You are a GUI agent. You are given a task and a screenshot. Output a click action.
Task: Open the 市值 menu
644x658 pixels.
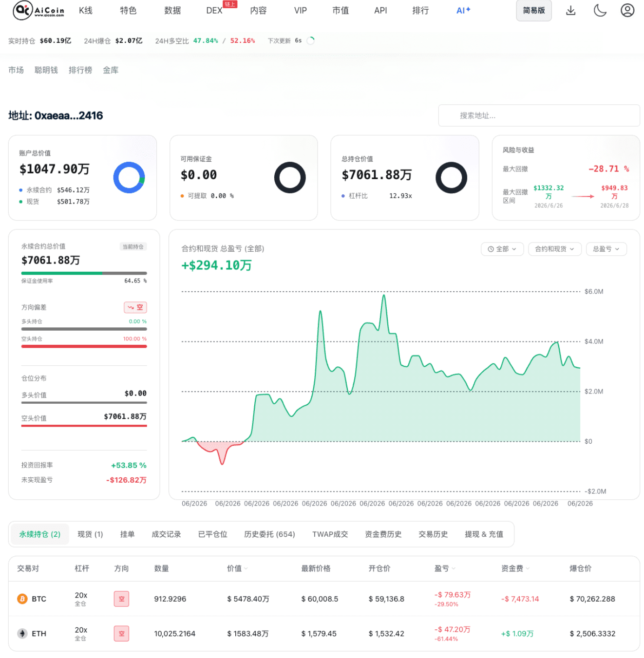[x=341, y=10]
